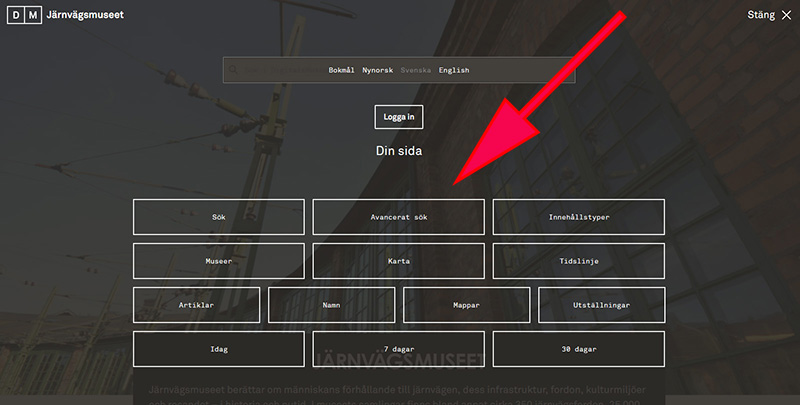This screenshot has height=405, width=800.
Task: View Utställningar exhibitions
Action: click(x=602, y=305)
